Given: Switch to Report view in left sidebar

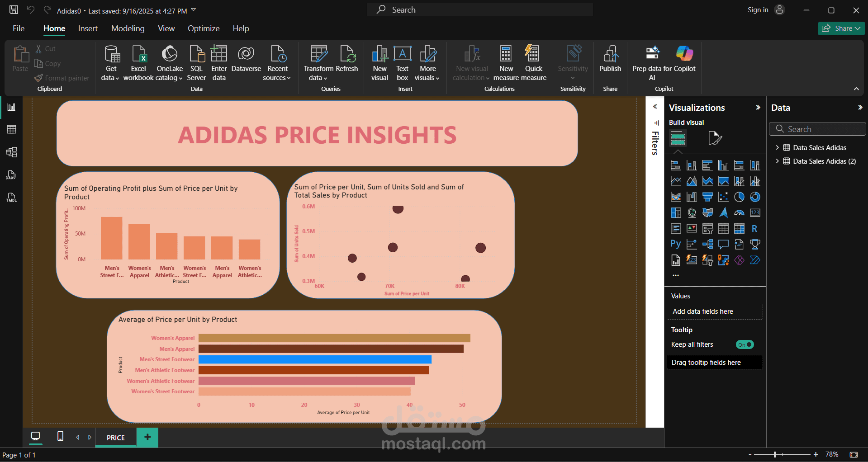Looking at the screenshot, I should click(x=12, y=107).
